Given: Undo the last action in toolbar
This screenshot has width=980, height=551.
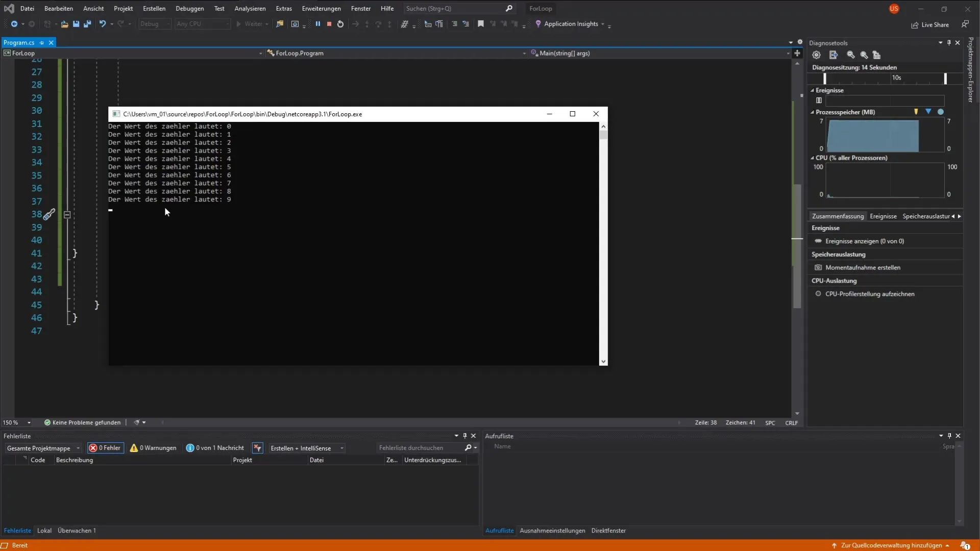Looking at the screenshot, I should [103, 24].
